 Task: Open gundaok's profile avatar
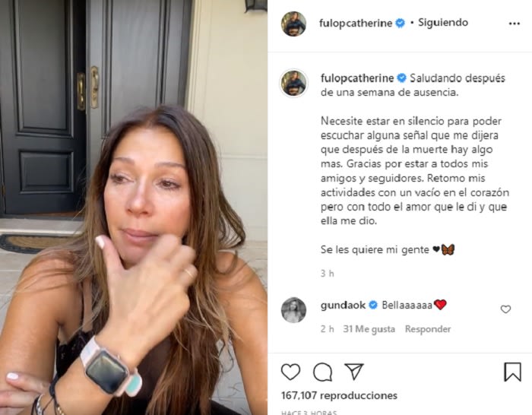[293, 310]
